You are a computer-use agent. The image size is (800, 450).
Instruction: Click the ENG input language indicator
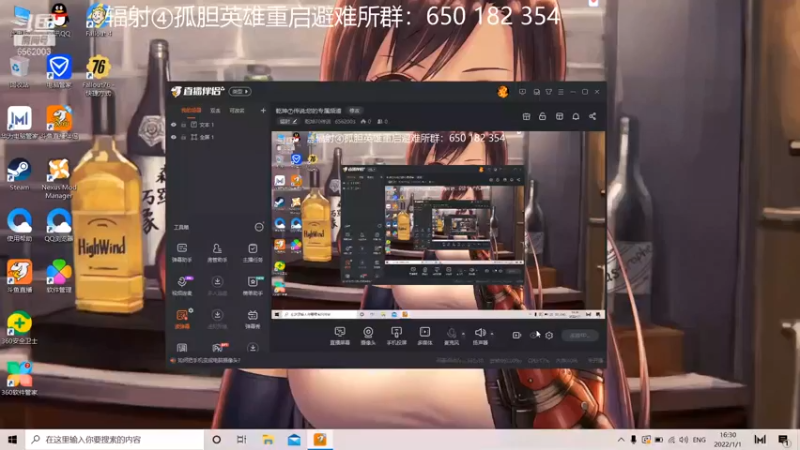pyautogui.click(x=699, y=439)
